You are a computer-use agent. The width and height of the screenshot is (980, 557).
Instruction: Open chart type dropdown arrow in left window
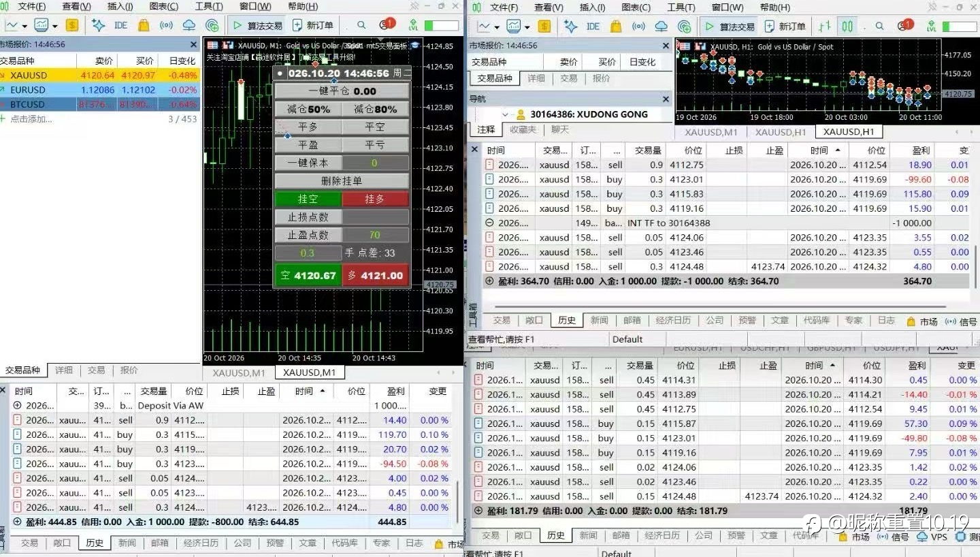[x=24, y=26]
